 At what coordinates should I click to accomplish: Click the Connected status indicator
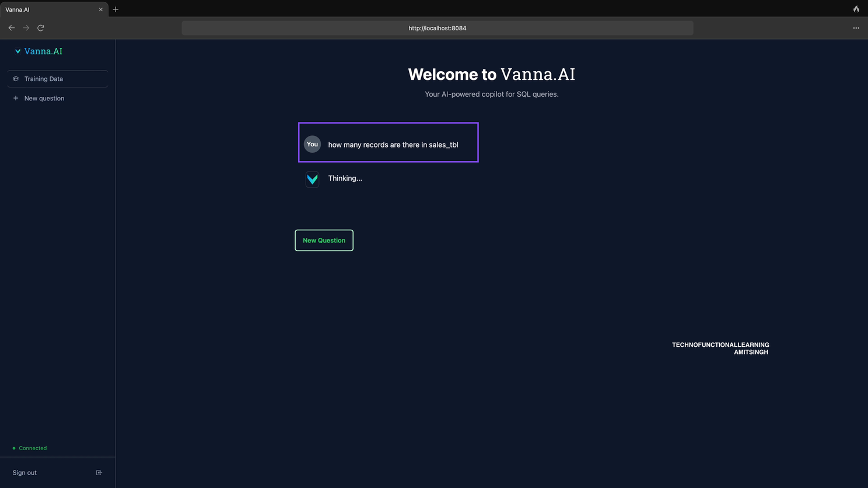pos(30,448)
